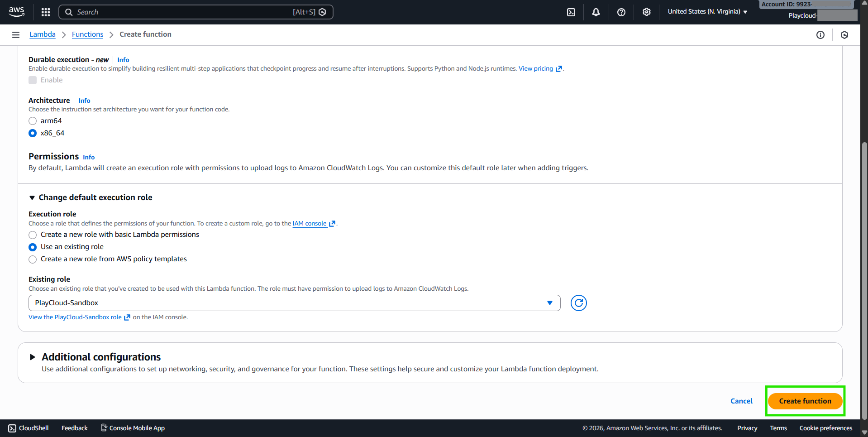The image size is (868, 437).
Task: Select the arm64 architecture option
Action: [33, 121]
